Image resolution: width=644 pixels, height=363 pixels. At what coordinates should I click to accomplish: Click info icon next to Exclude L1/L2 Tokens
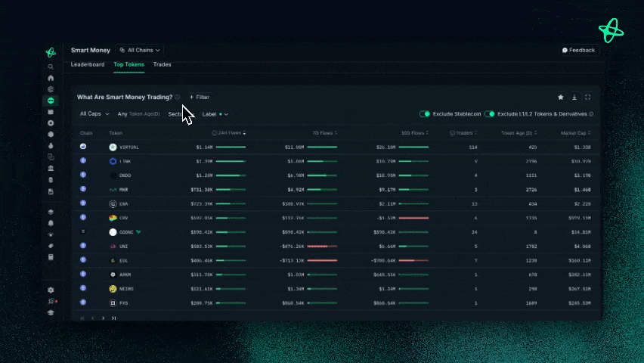[x=591, y=114]
